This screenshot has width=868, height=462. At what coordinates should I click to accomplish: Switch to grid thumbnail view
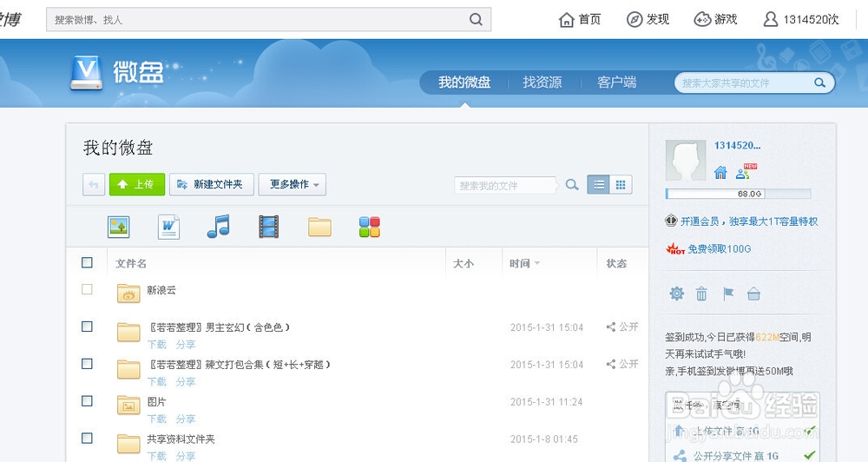pos(621,185)
